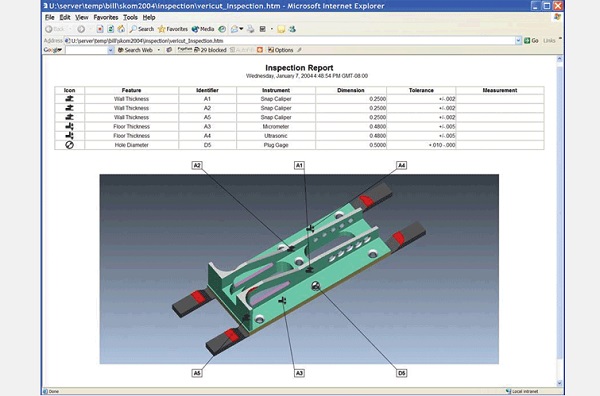Image resolution: width=600 pixels, height=396 pixels.
Task: Click the A4 callout label above the model
Action: tap(401, 165)
